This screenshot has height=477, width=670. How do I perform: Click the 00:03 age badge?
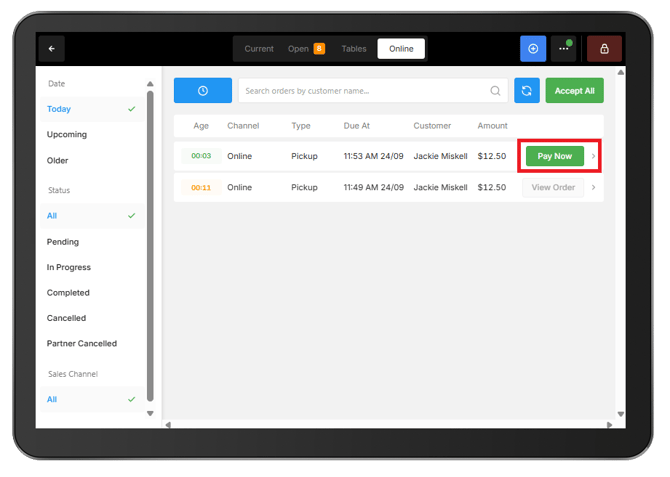click(x=201, y=156)
